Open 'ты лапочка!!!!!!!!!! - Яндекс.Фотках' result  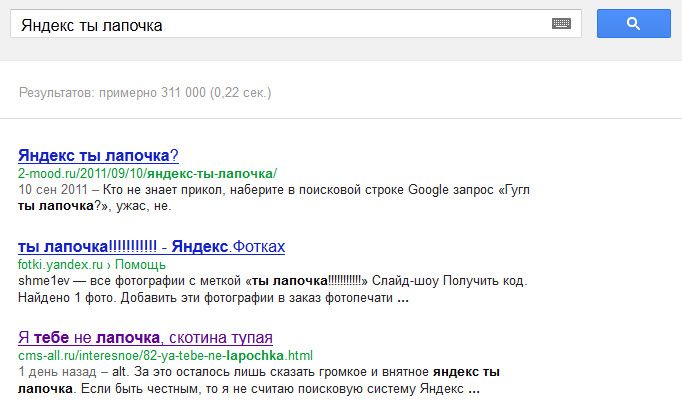click(151, 246)
